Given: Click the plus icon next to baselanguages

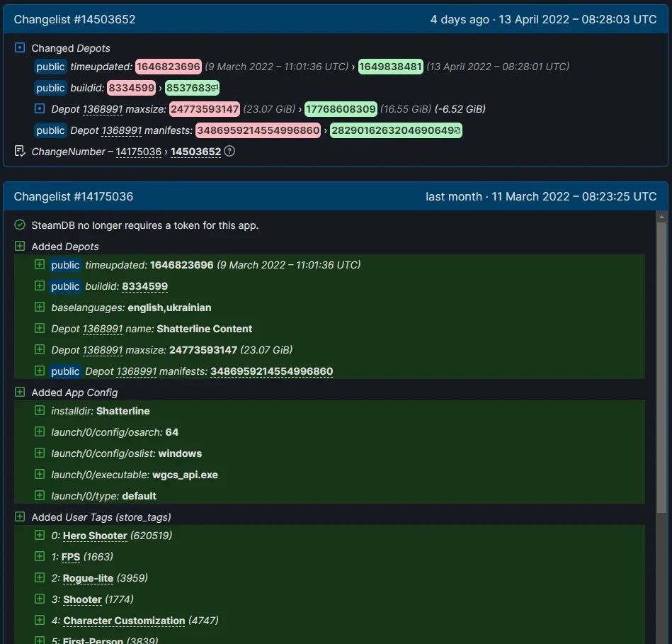Looking at the screenshot, I should (40, 307).
